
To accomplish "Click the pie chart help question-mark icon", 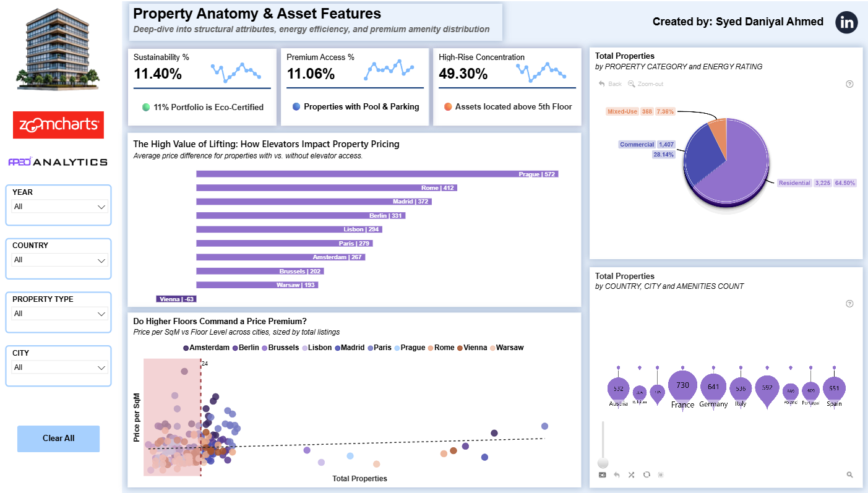I will tap(849, 84).
